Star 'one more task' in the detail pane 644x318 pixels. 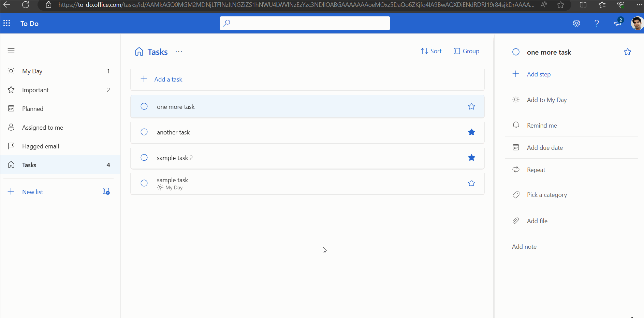click(628, 52)
